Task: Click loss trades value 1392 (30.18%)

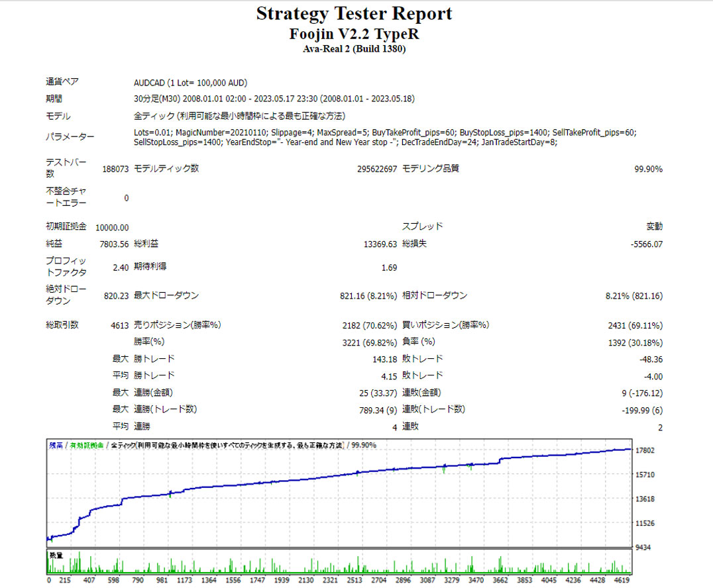Action: pos(635,342)
